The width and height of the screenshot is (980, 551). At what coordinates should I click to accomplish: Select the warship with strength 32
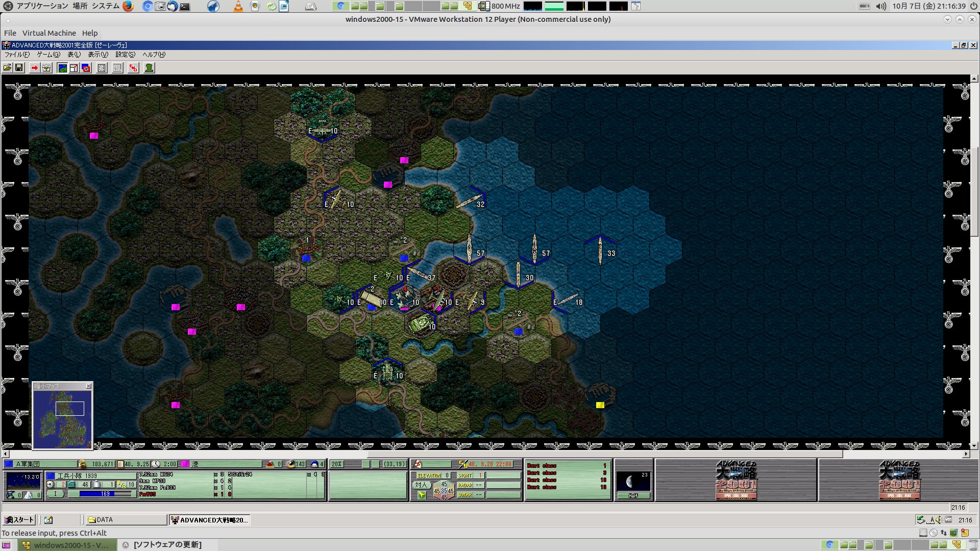[470, 202]
